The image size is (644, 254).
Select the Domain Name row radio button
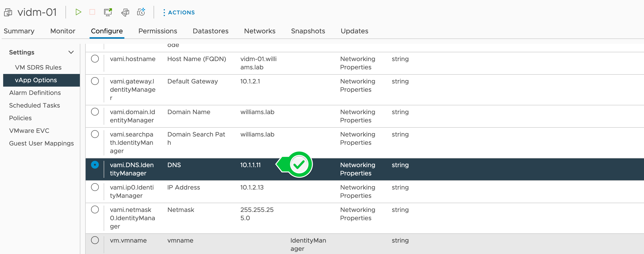pos(95,112)
